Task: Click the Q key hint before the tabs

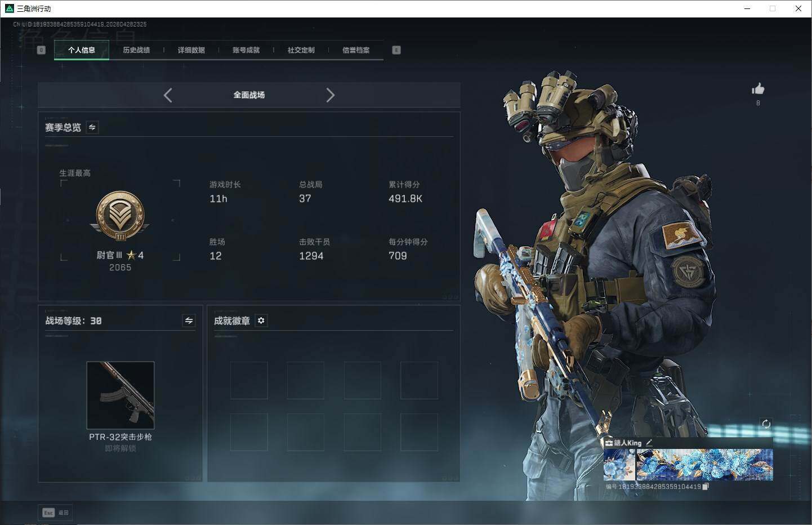Action: [41, 50]
